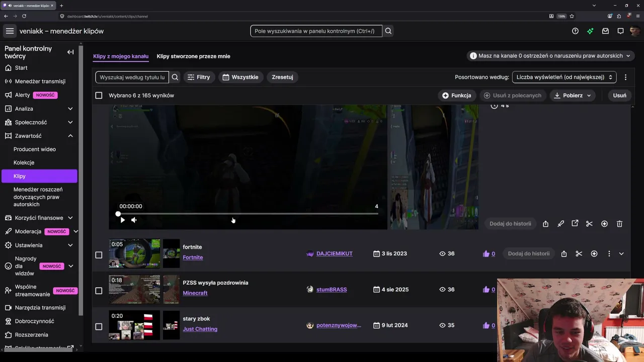This screenshot has width=644, height=362.
Task: Open the whispers chat bubble icon
Action: point(620,31)
